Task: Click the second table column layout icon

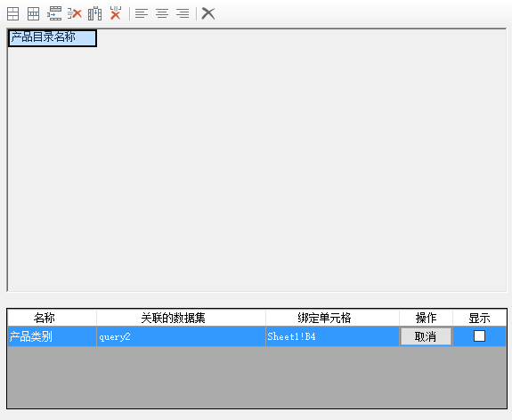Action: [33, 13]
